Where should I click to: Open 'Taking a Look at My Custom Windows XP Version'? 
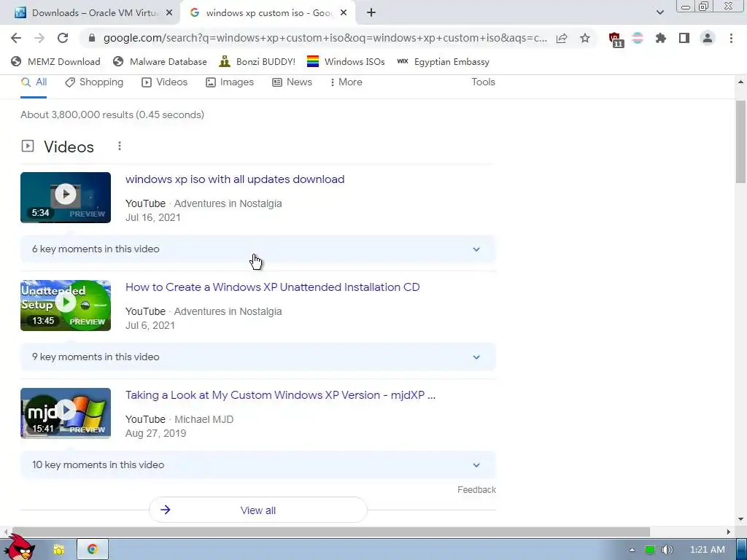point(280,395)
